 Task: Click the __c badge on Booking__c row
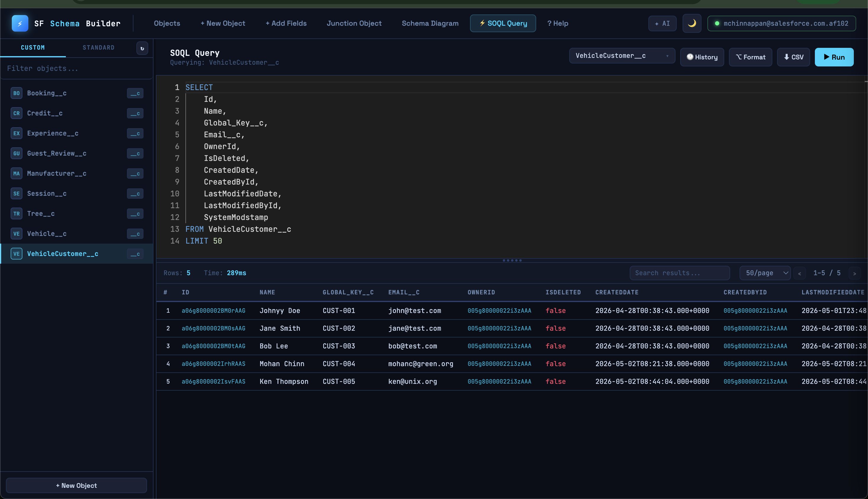[x=135, y=93]
